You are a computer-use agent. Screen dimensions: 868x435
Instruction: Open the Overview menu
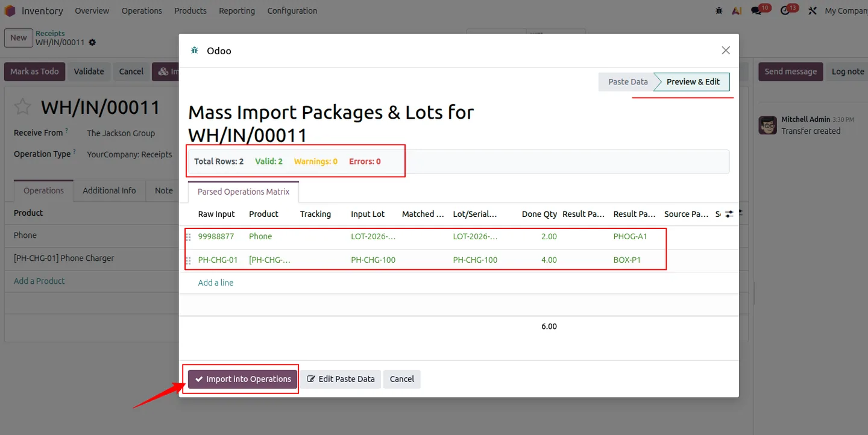point(92,11)
